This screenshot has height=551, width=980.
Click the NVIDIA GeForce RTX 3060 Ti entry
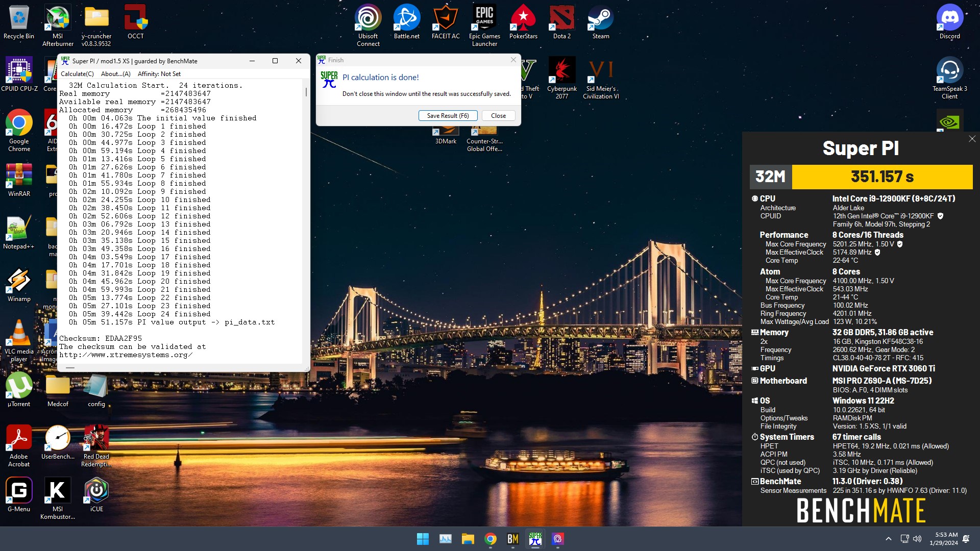pyautogui.click(x=884, y=368)
